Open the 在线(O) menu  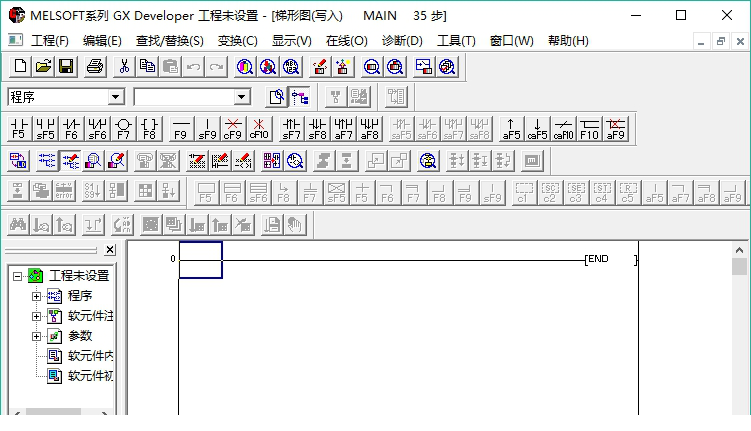[347, 41]
